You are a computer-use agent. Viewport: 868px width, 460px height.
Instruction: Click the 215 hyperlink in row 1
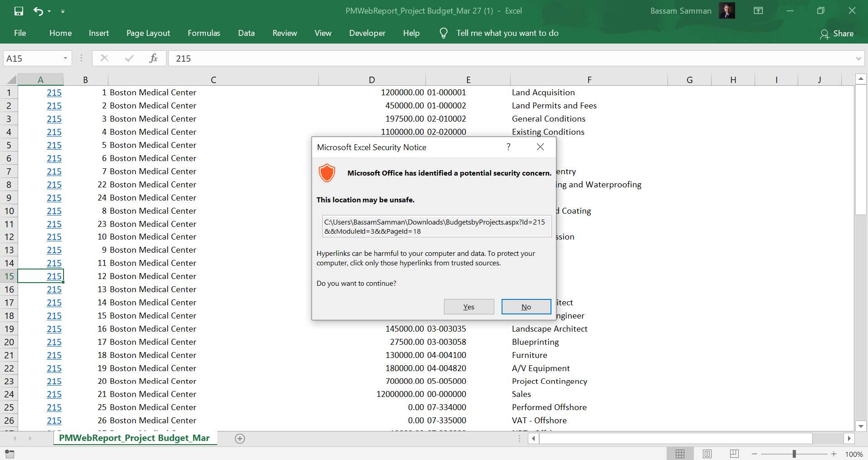pyautogui.click(x=54, y=93)
